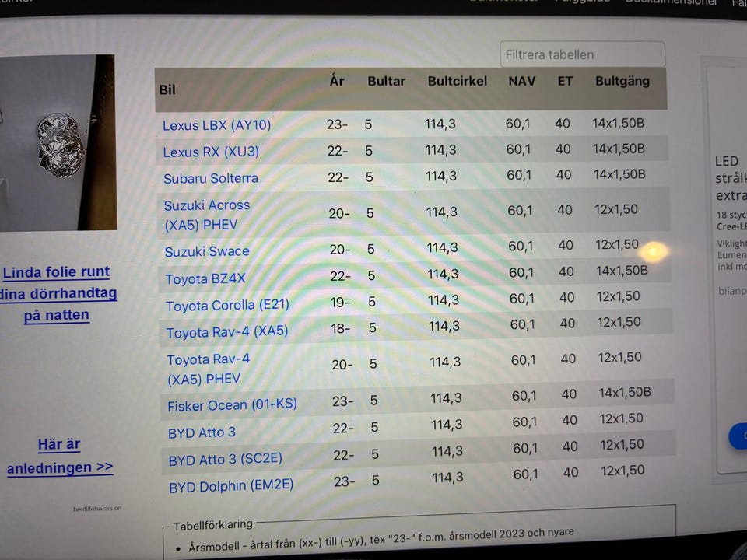Screen dimensions: 747x560
Task: Click the Bultcirkel column header
Action: pos(458,82)
